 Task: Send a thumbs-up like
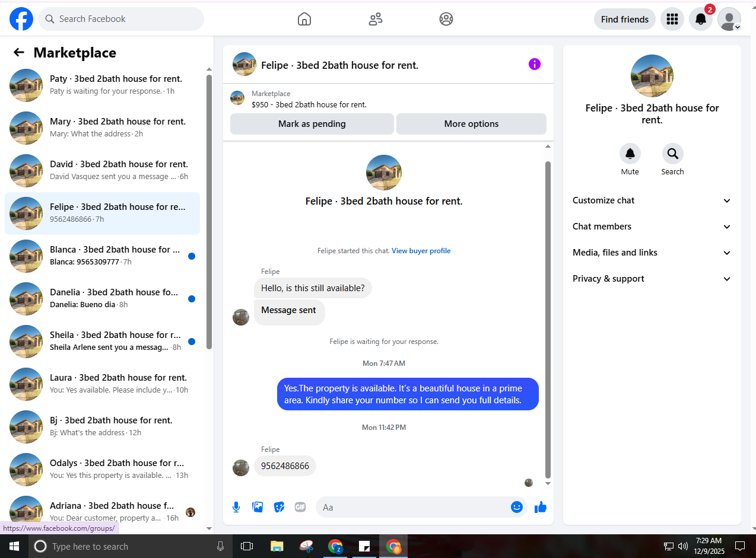coord(541,507)
